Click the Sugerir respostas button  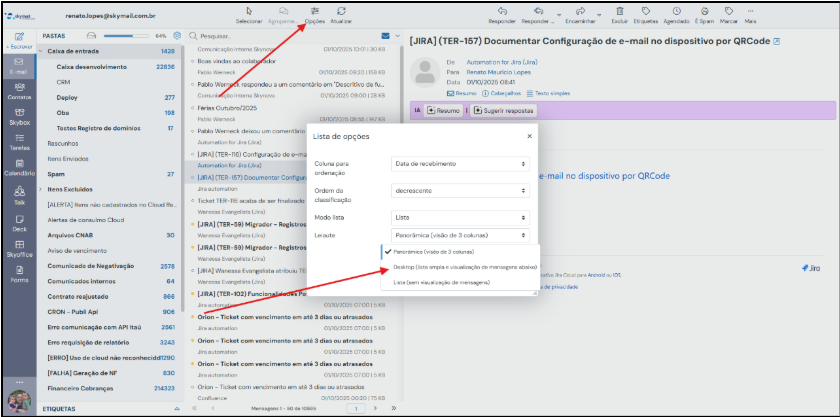(x=506, y=109)
